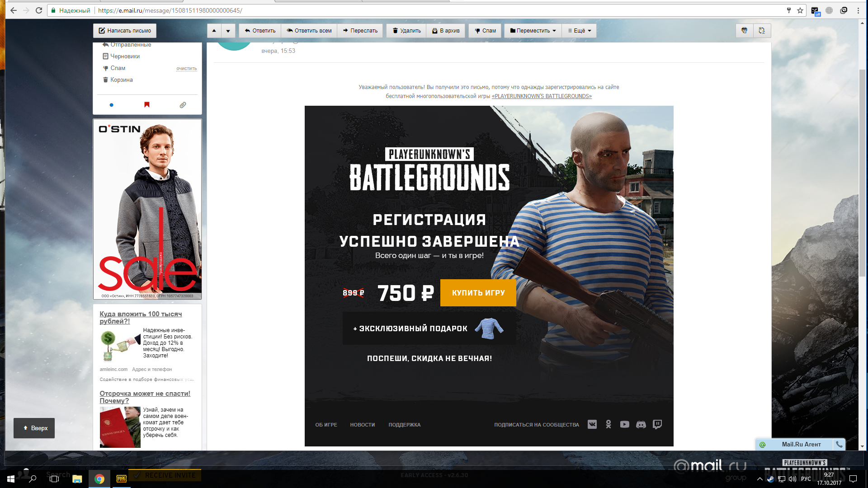Viewport: 868px width, 488px height.
Task: Open ПОДДЕРЖКА link in email footer
Action: coord(405,425)
